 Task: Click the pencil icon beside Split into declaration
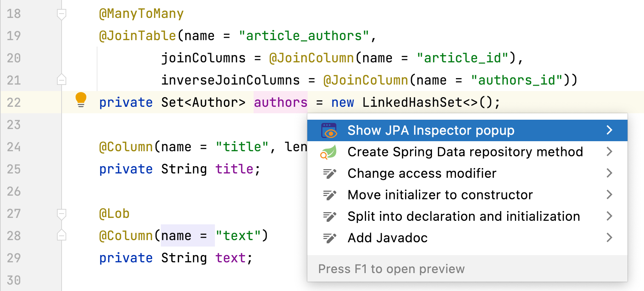(330, 216)
